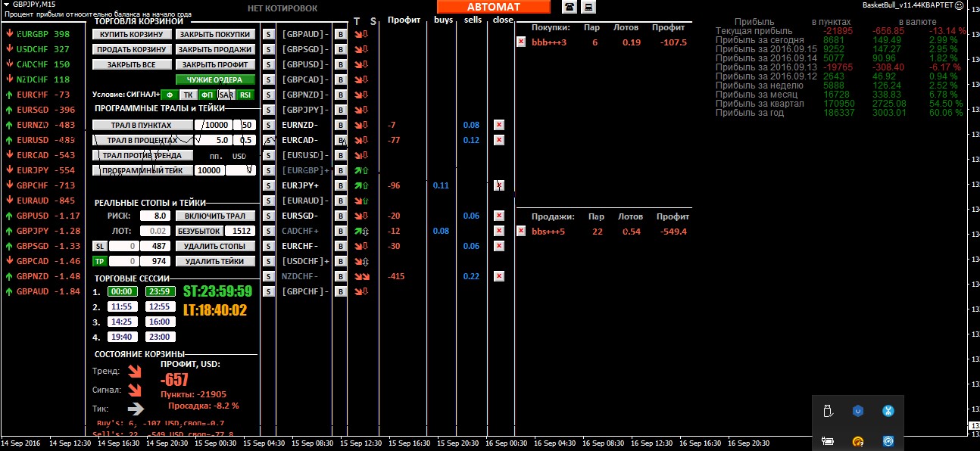Toggle the TP take-profit switch

pos(99,261)
